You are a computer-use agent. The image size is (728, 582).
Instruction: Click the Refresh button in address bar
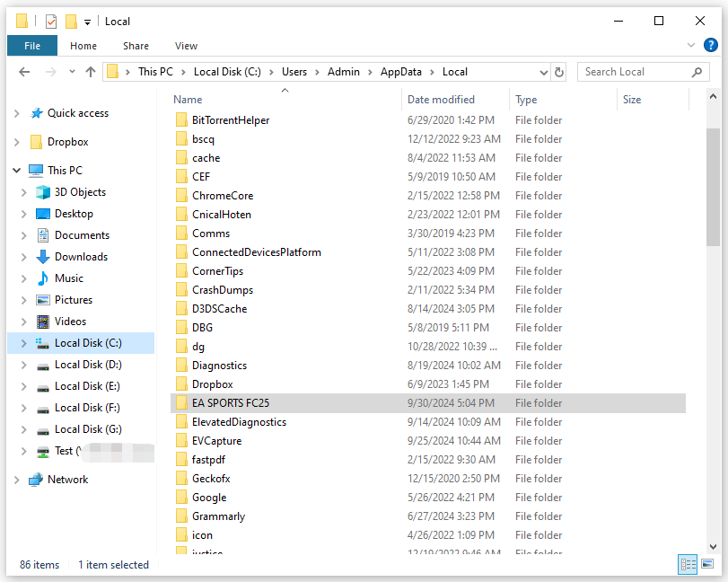560,72
